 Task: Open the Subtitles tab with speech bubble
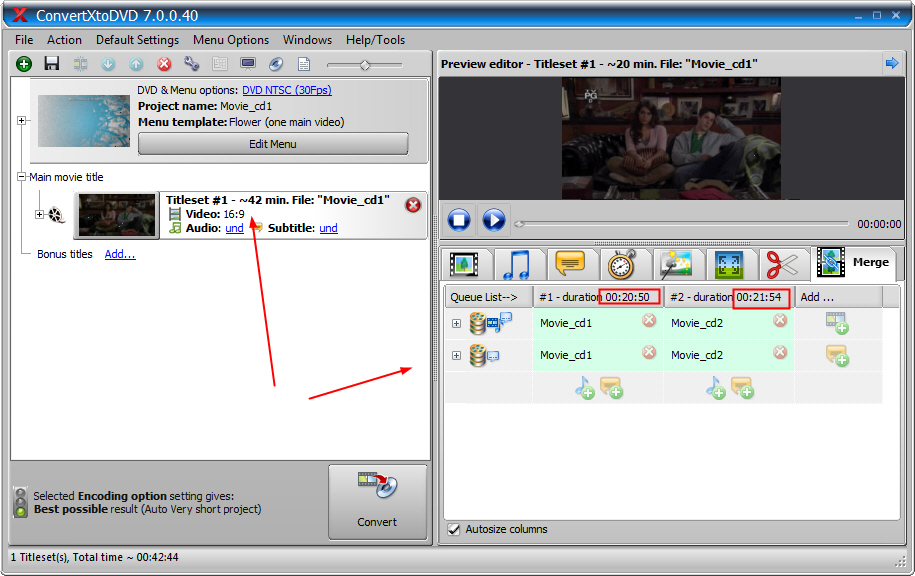pos(570,264)
